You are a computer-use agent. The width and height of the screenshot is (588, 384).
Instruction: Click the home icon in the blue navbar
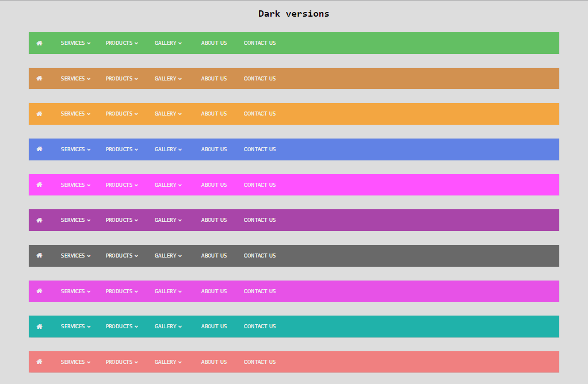pyautogui.click(x=39, y=149)
